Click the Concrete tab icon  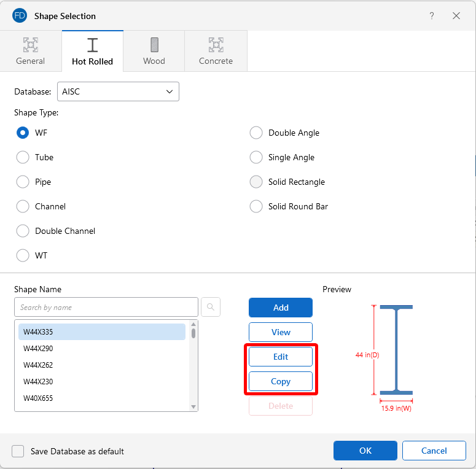click(216, 45)
